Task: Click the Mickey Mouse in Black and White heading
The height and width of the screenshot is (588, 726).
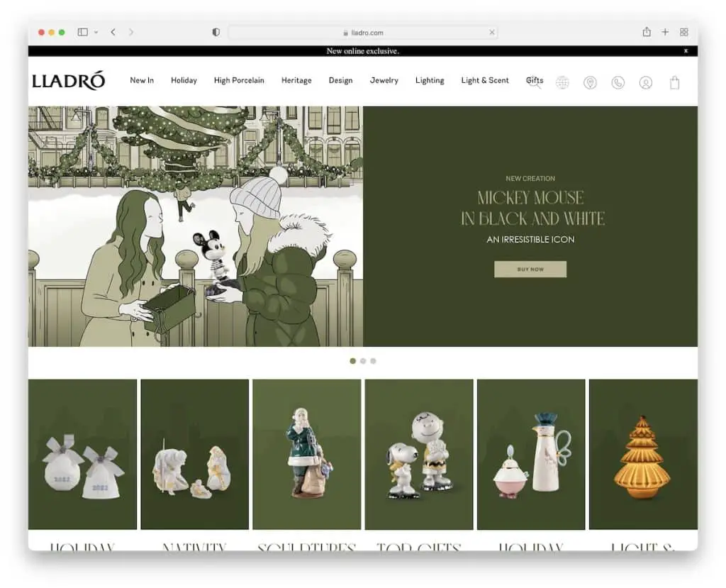Action: click(x=532, y=208)
